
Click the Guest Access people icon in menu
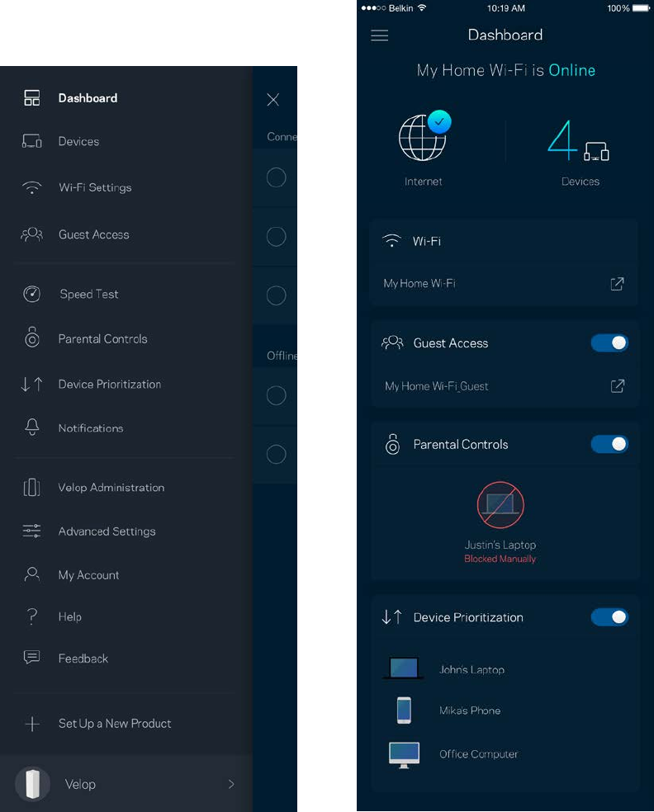32,234
